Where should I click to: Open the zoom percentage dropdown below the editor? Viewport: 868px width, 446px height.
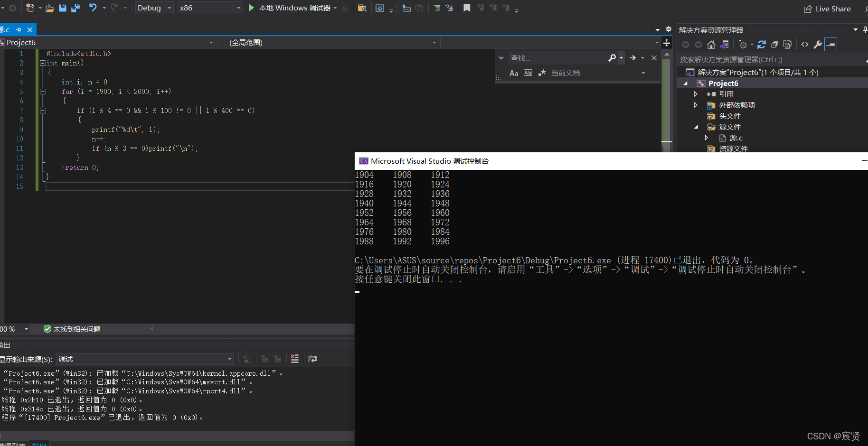coord(27,329)
